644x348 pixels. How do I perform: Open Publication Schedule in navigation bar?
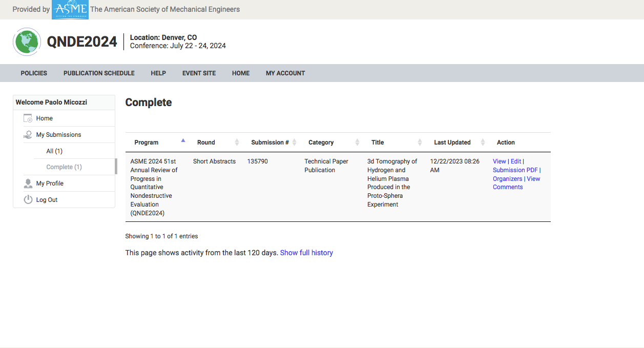pyautogui.click(x=99, y=73)
